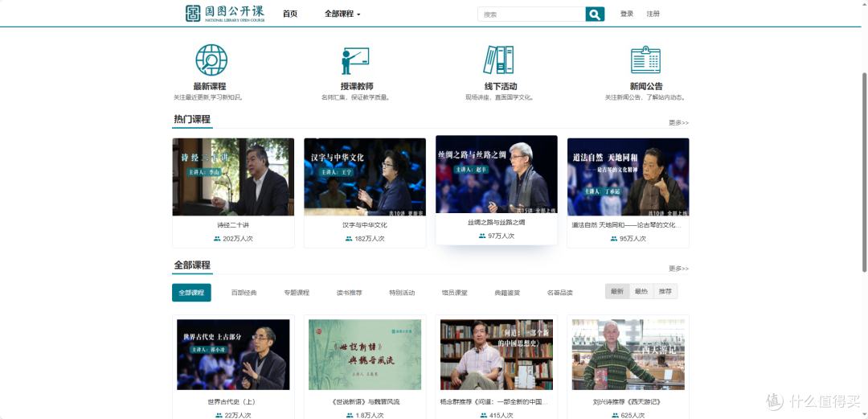Click the 《世说新语》与魏晋风流 title text
The width and height of the screenshot is (868, 419).
click(x=365, y=402)
